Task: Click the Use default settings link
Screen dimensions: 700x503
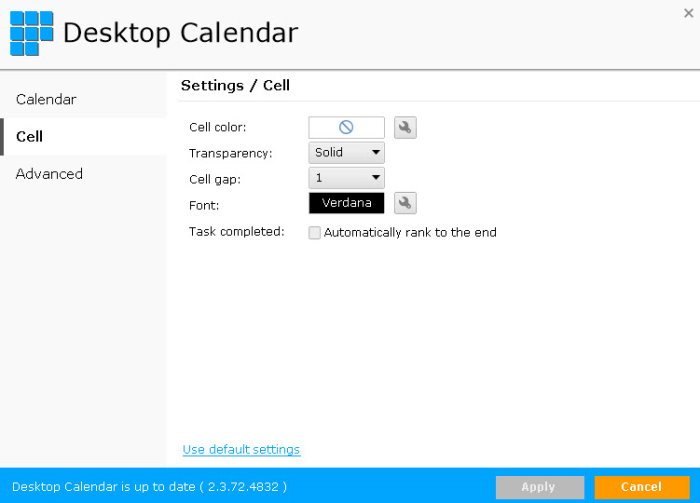Action: click(241, 449)
